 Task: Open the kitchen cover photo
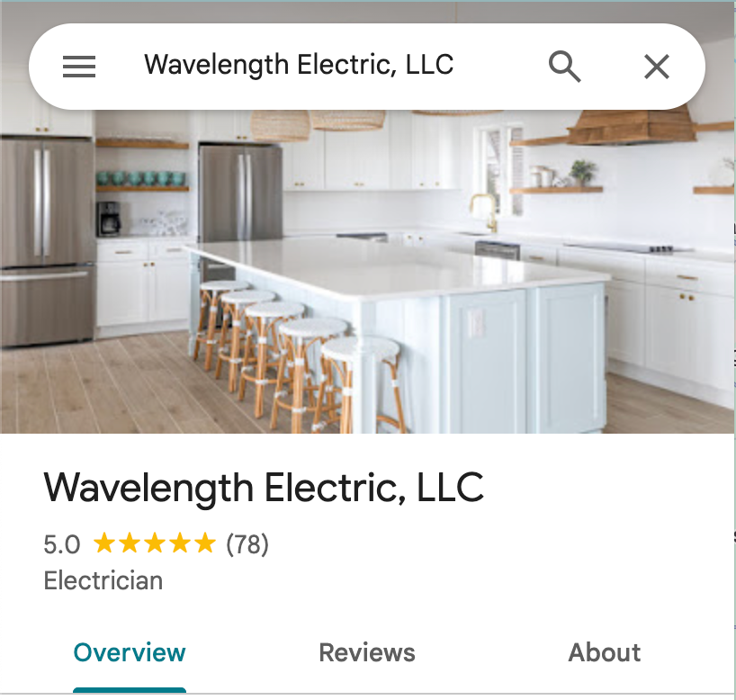(x=367, y=272)
